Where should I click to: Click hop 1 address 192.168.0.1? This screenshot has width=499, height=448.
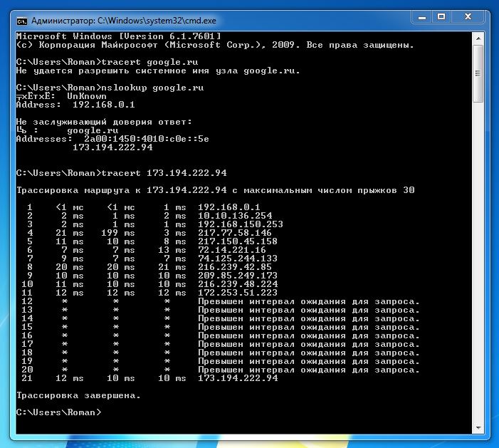pyautogui.click(x=229, y=207)
